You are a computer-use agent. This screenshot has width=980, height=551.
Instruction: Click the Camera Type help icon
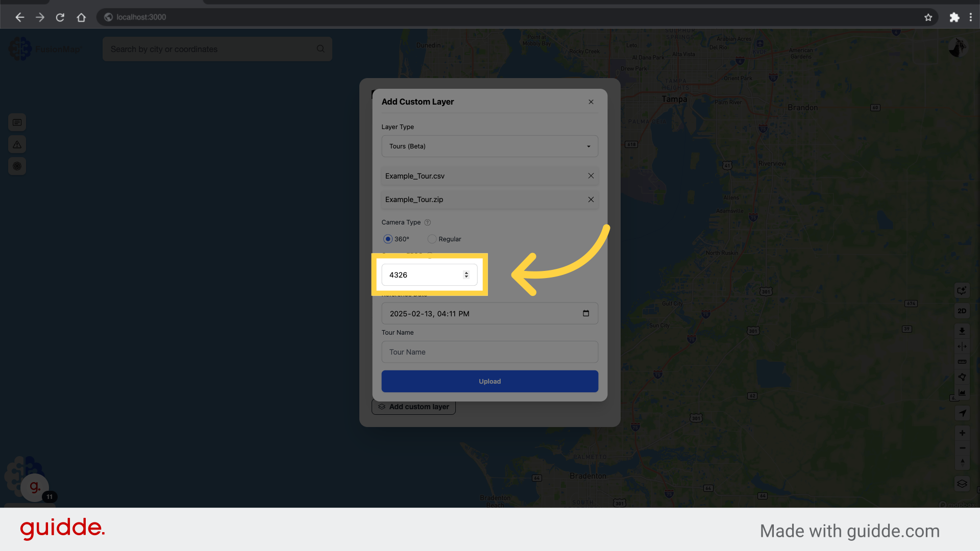(428, 222)
